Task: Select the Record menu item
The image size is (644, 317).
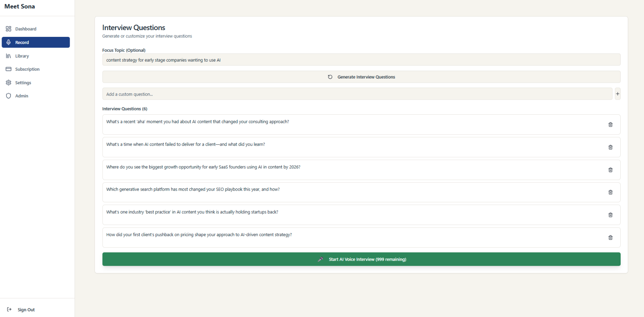Action: click(x=36, y=42)
